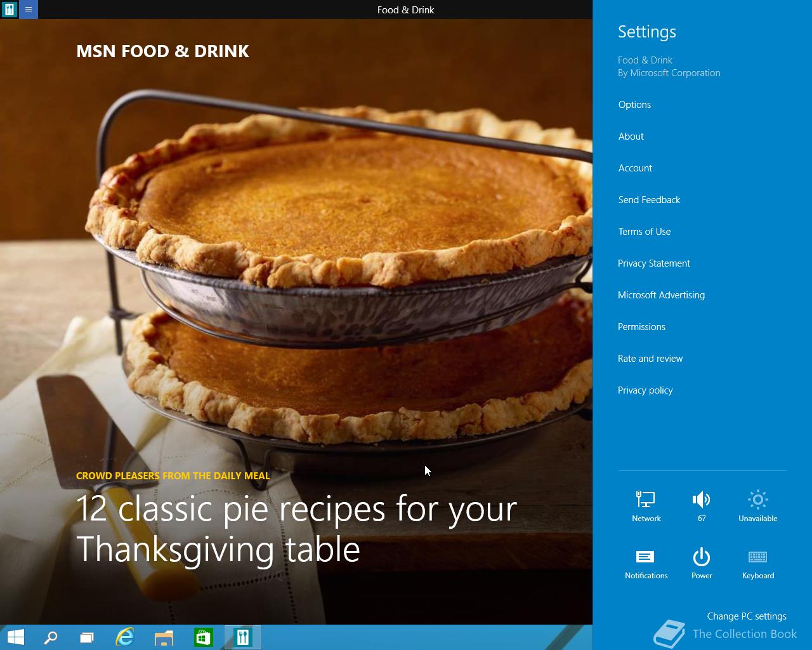This screenshot has height=650, width=812.
Task: Launch Internet Explorer from the taskbar
Action: click(125, 637)
